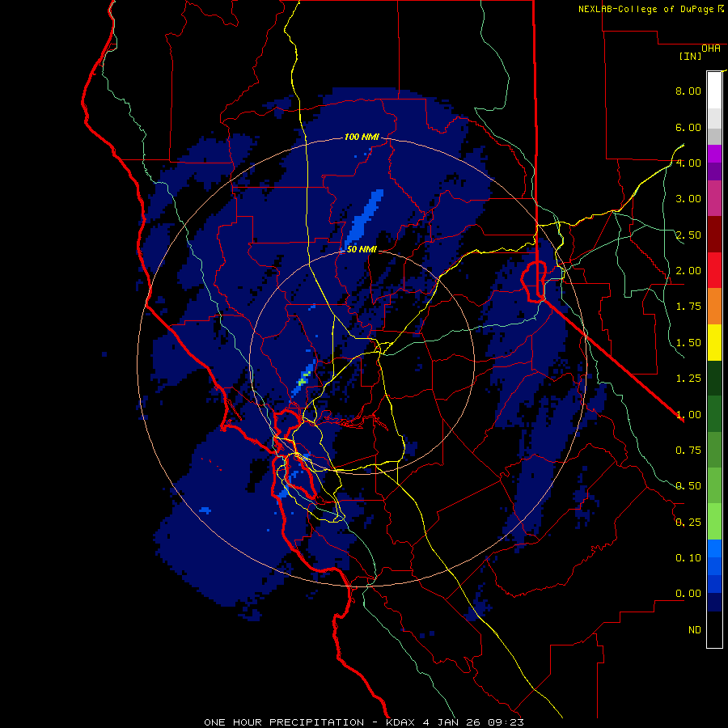Pick the lightest green swatch near 0.25
The image size is (728, 728).
tap(714, 522)
